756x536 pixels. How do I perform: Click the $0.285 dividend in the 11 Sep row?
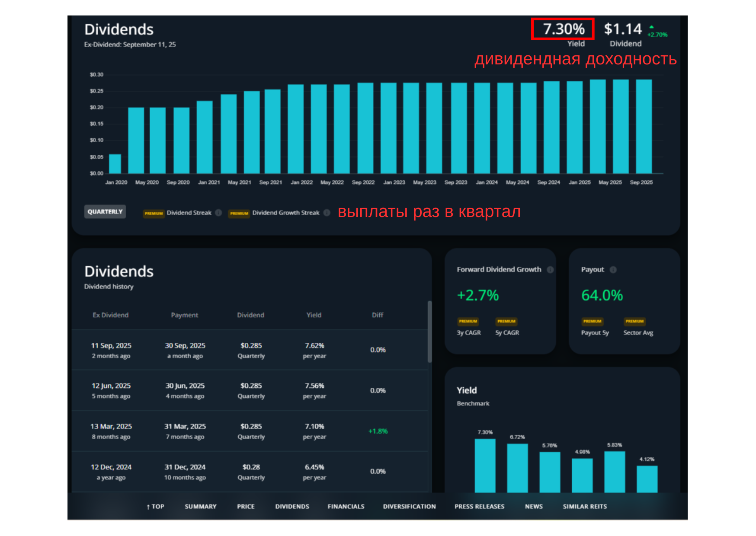click(251, 346)
